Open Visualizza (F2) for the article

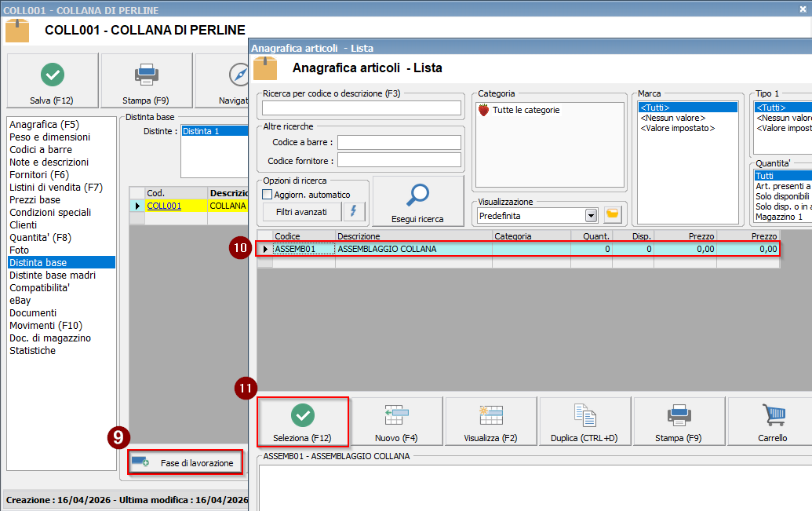click(490, 422)
